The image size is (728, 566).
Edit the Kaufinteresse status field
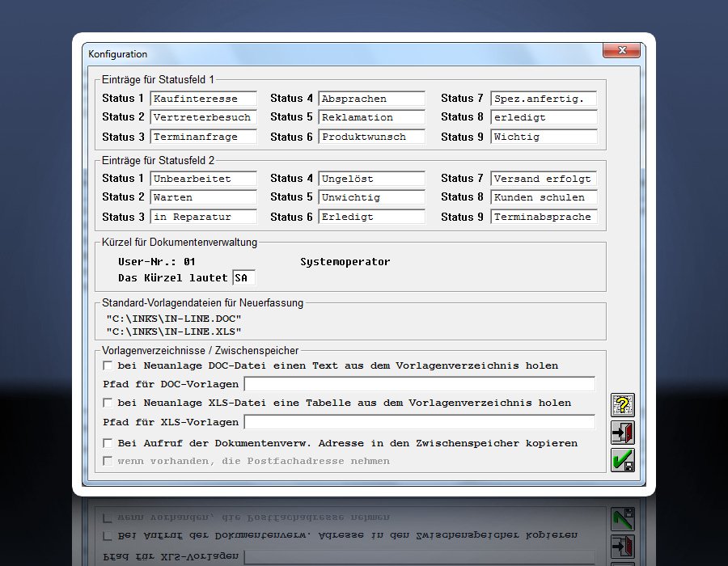[x=203, y=99]
